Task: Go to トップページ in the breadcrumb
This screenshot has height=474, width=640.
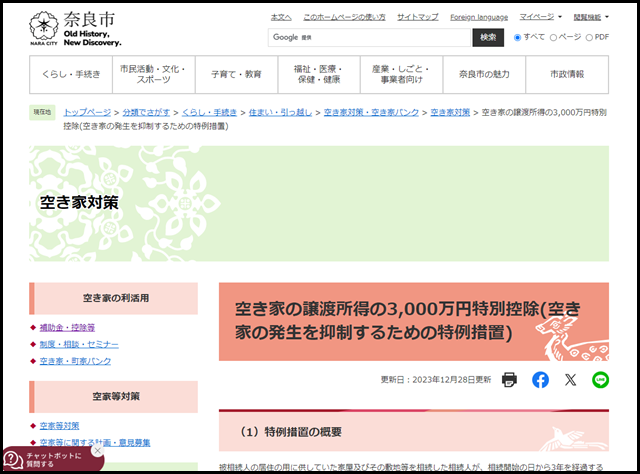Action: coord(87,112)
